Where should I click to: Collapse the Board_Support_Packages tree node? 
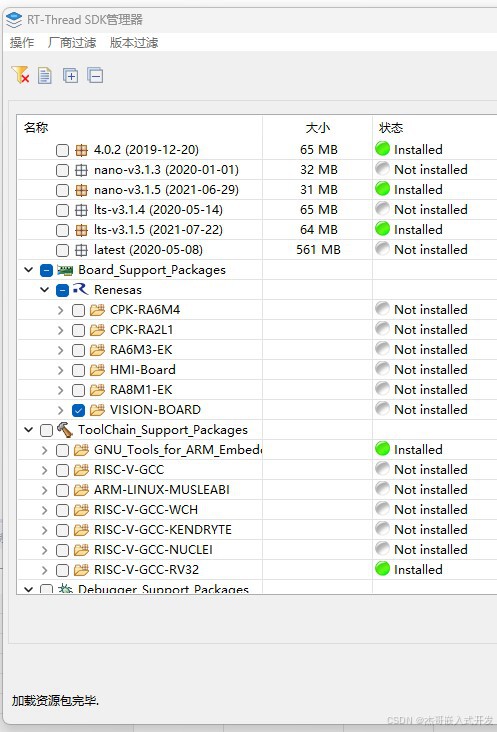coord(28,270)
